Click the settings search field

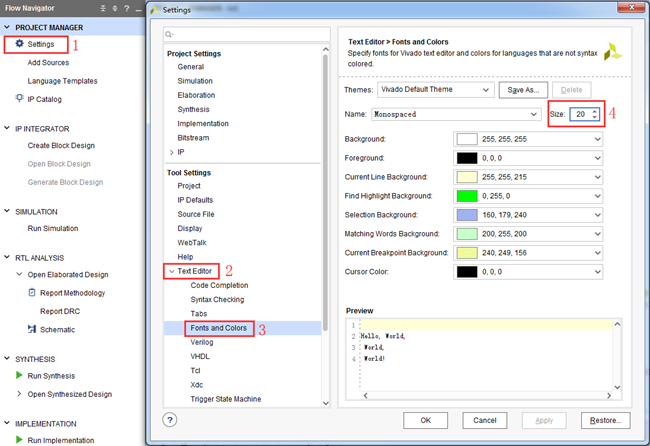coord(247,34)
